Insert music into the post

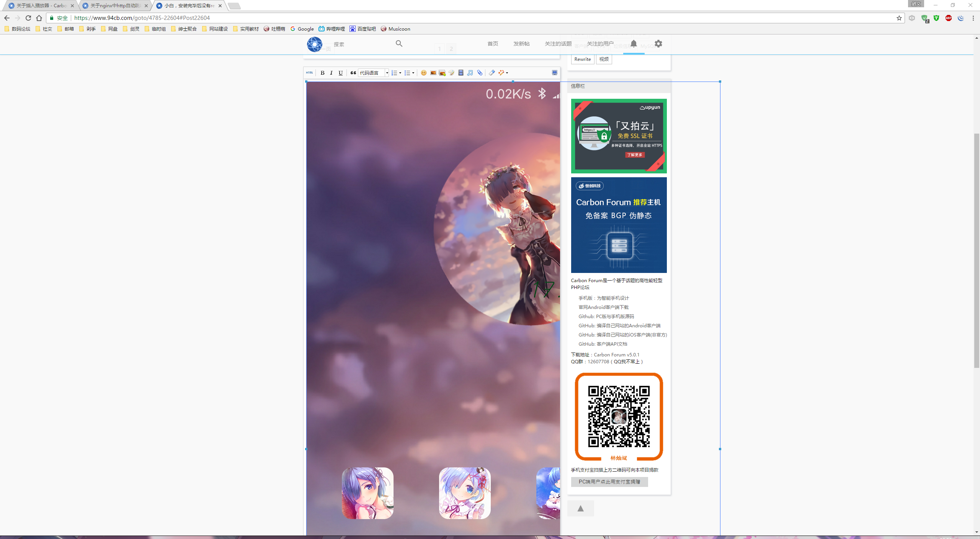(x=470, y=73)
